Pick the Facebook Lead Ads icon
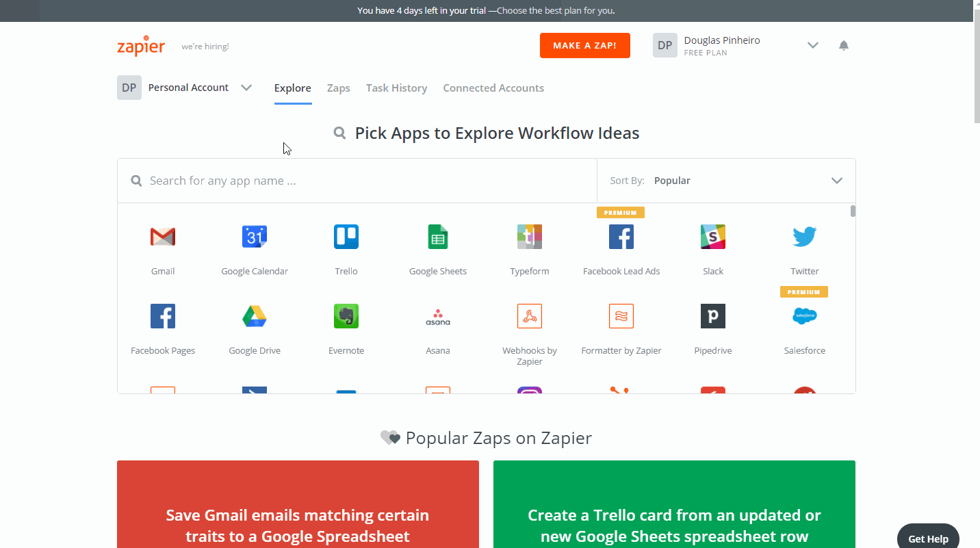 pos(621,237)
